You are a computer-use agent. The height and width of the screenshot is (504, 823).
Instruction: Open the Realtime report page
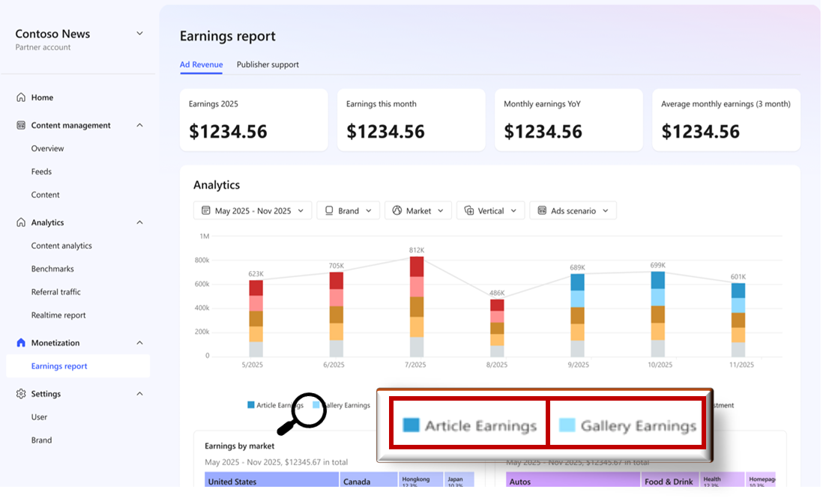[x=58, y=315]
